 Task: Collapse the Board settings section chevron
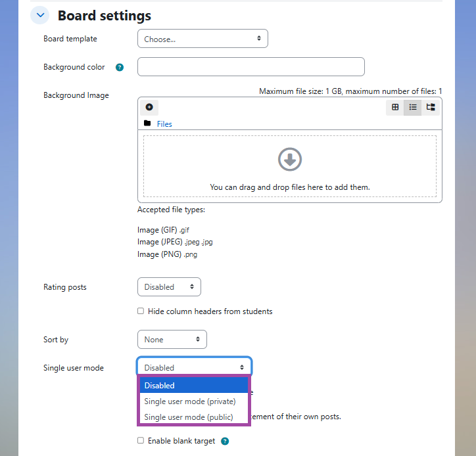click(x=39, y=16)
